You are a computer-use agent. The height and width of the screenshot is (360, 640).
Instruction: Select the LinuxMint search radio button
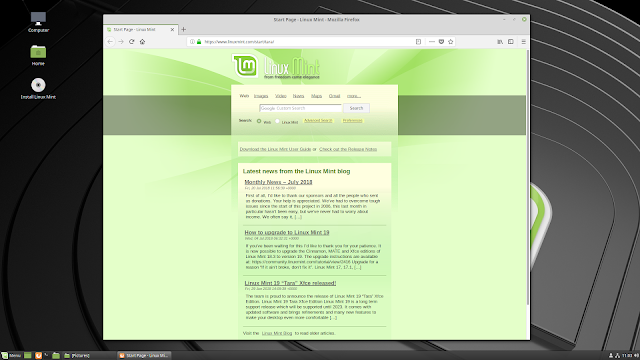277,121
